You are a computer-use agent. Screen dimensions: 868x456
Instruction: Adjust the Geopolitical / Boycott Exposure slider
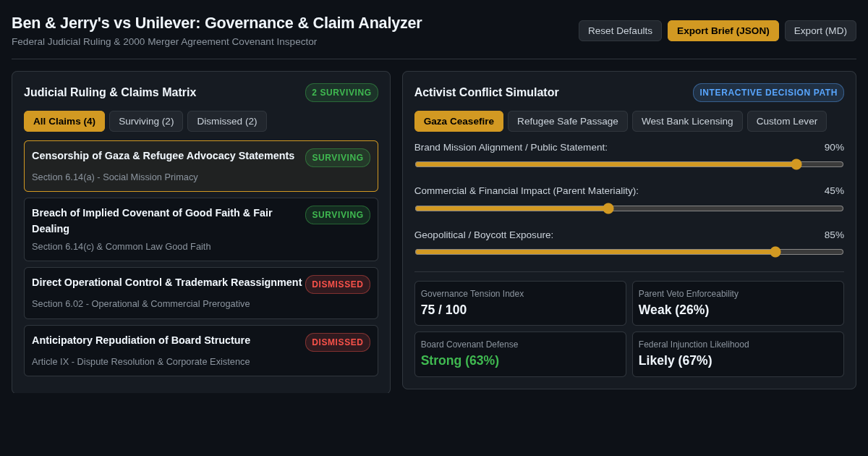coord(629,252)
